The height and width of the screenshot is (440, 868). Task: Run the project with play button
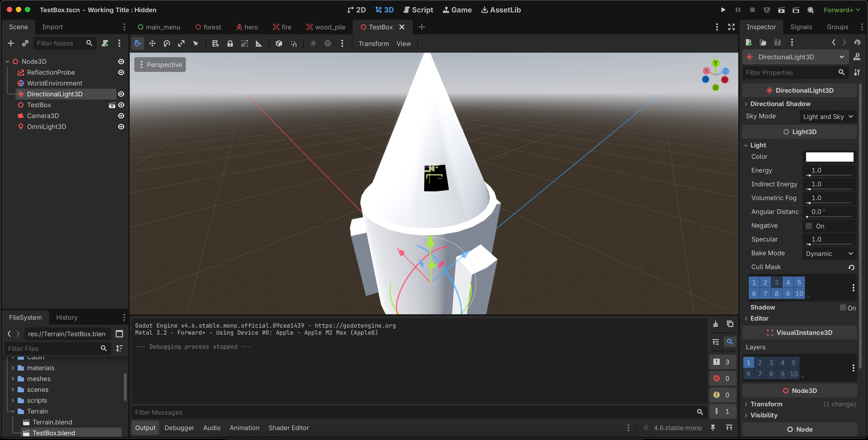723,10
